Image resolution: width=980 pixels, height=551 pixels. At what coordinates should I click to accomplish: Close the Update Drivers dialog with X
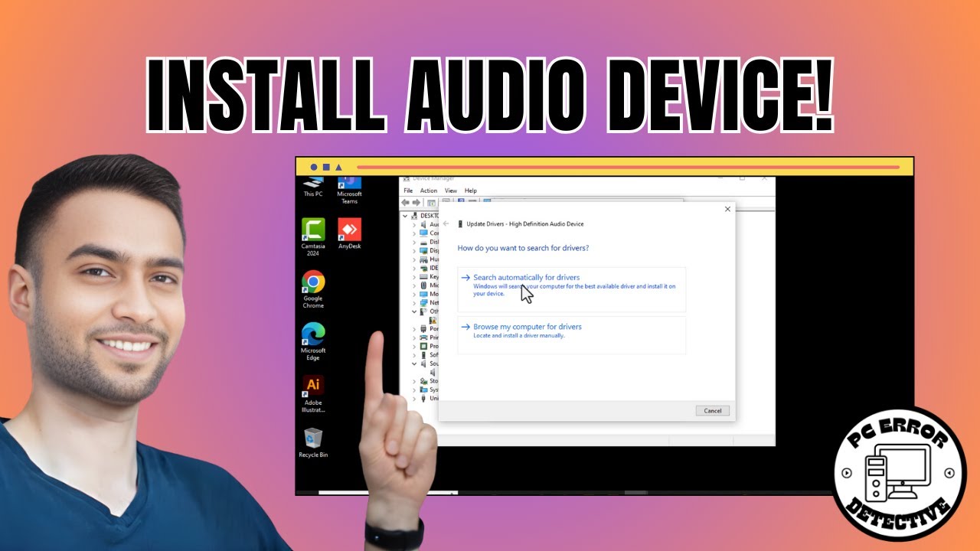[727, 209]
